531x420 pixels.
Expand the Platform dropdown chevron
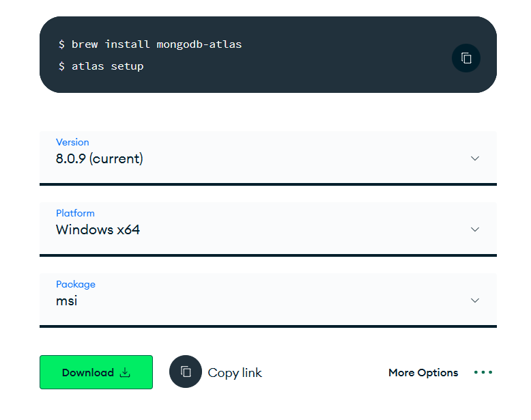click(x=475, y=229)
